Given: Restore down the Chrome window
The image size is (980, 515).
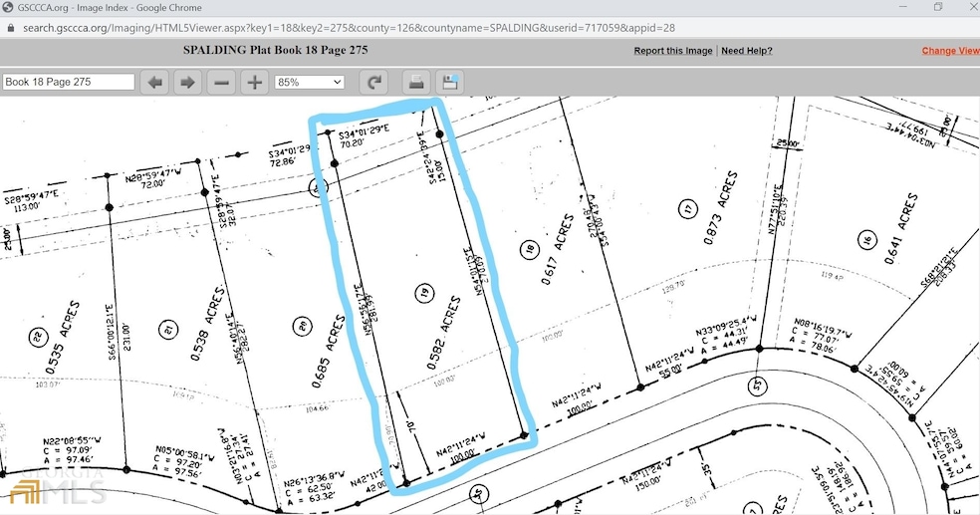Looking at the screenshot, I should [x=938, y=8].
